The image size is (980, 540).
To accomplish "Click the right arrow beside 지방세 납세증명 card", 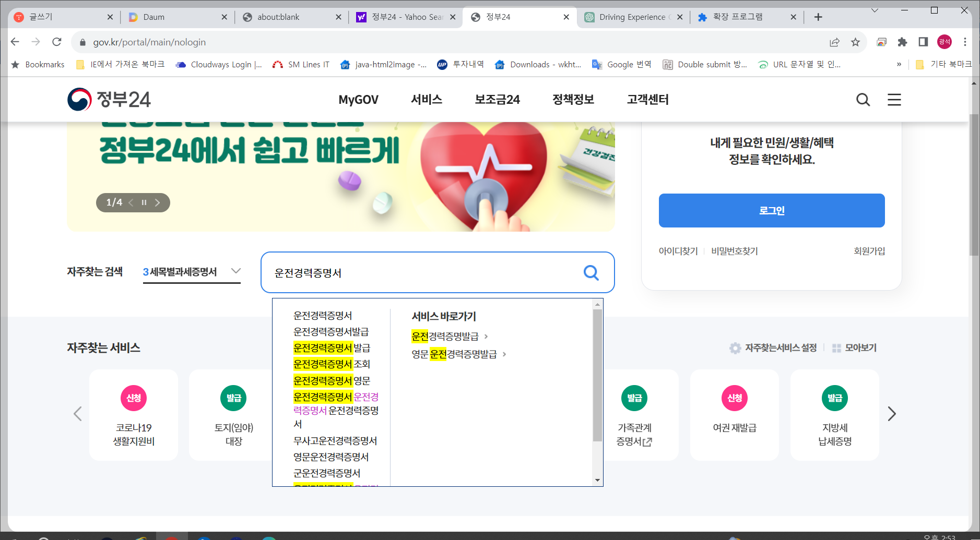I will (x=893, y=413).
